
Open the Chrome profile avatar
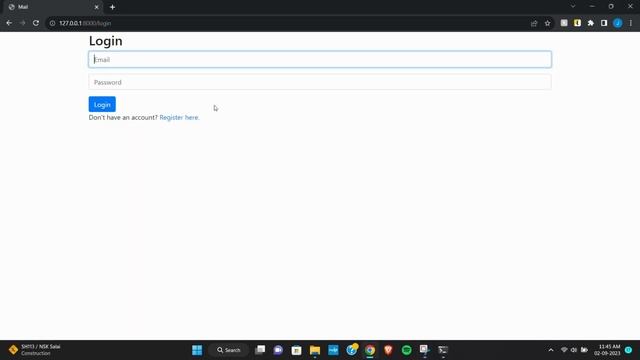click(x=618, y=23)
